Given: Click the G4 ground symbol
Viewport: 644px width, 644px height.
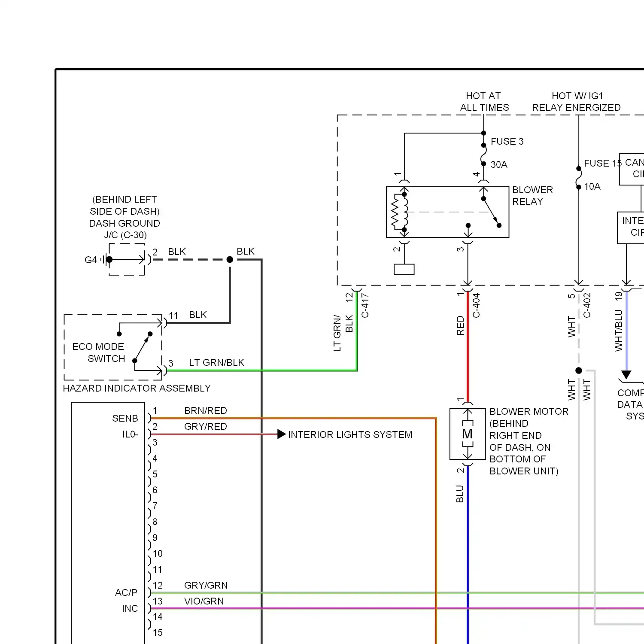Looking at the screenshot, I should 105,259.
